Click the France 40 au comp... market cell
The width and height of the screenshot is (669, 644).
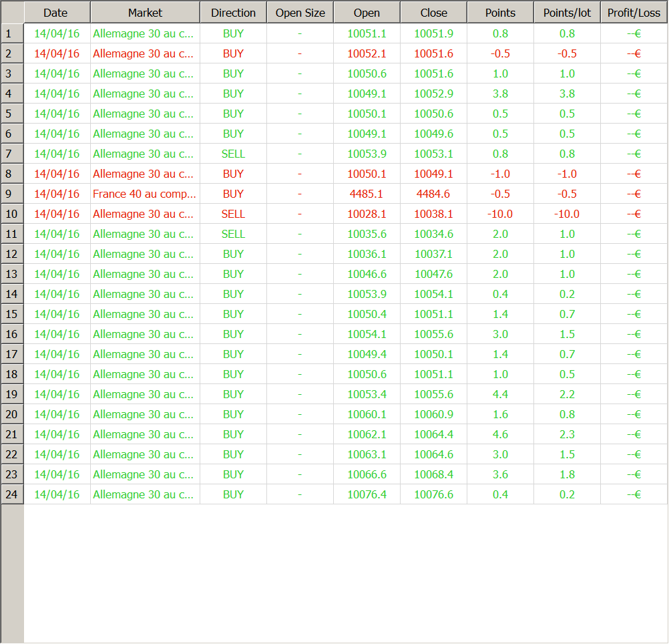[144, 194]
